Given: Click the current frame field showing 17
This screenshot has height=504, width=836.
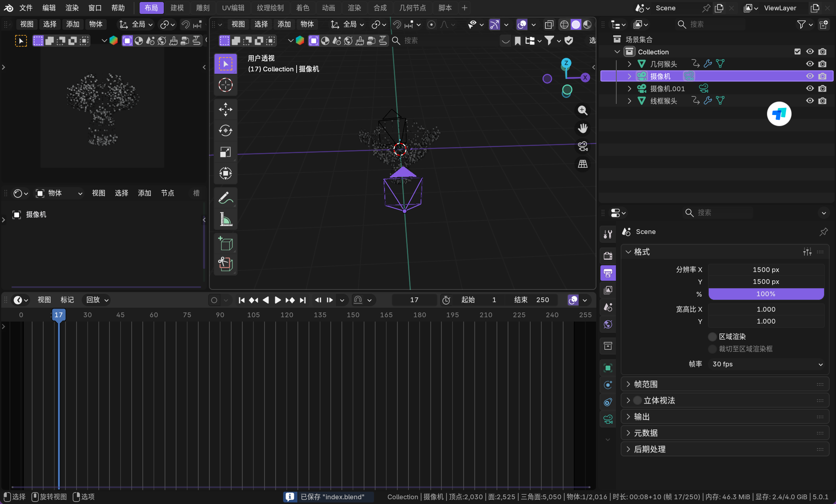Looking at the screenshot, I should (x=414, y=300).
